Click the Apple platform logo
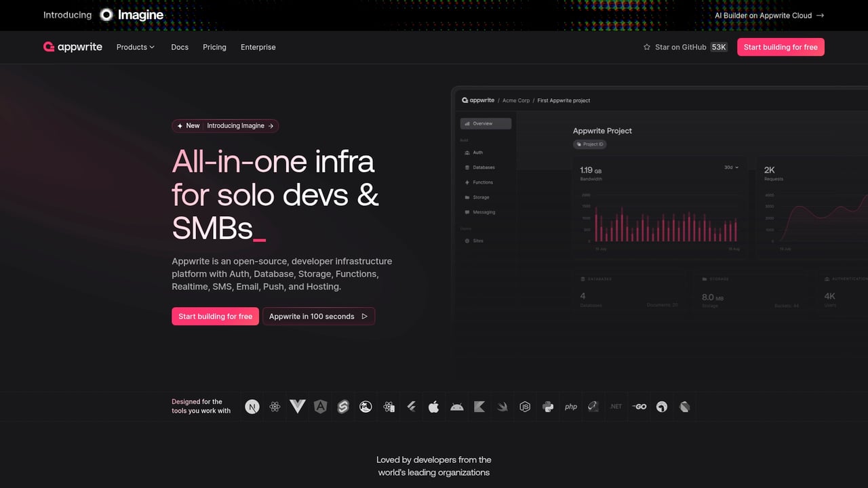Screen dimensions: 868x488 [434, 407]
